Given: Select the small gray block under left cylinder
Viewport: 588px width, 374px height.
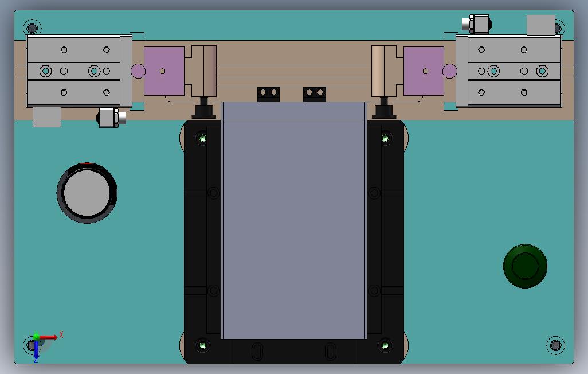Looking at the screenshot, I should pos(47,117).
